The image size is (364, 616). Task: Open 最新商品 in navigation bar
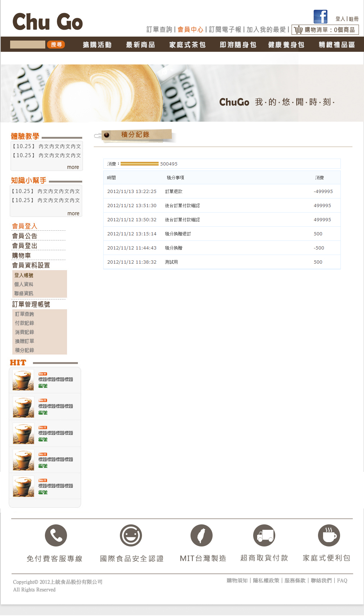(141, 45)
